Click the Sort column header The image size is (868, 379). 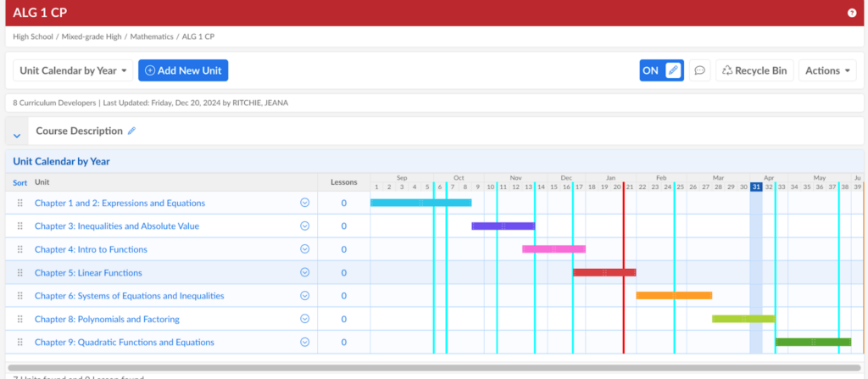coord(19,182)
